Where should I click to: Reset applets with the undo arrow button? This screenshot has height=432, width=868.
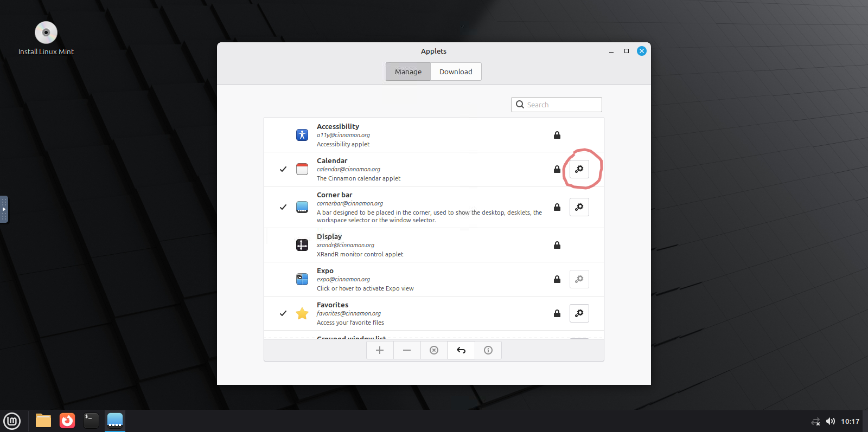[x=461, y=350]
